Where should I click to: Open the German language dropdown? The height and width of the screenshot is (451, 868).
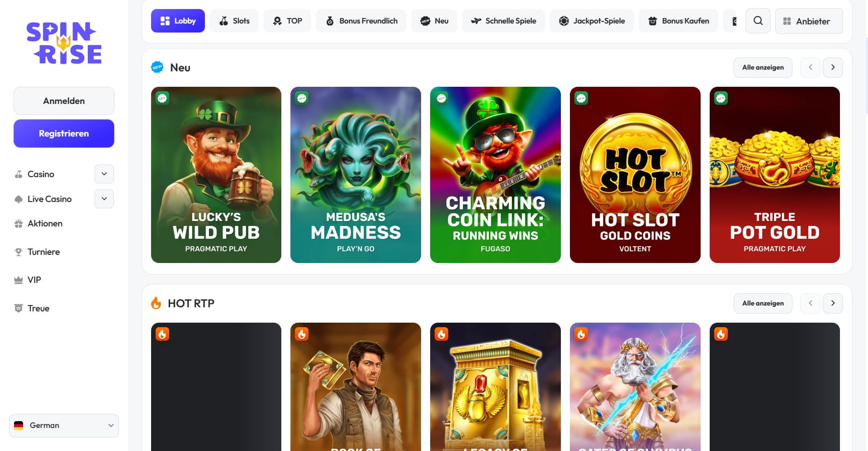point(64,426)
